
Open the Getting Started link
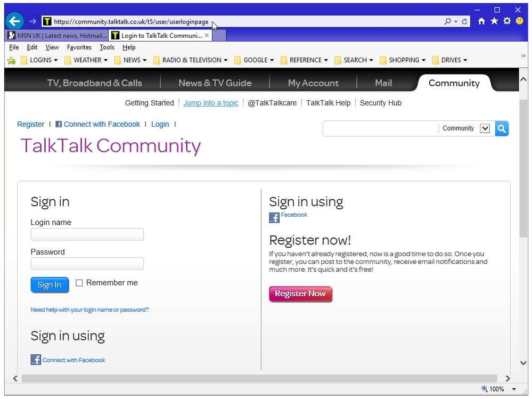(149, 103)
